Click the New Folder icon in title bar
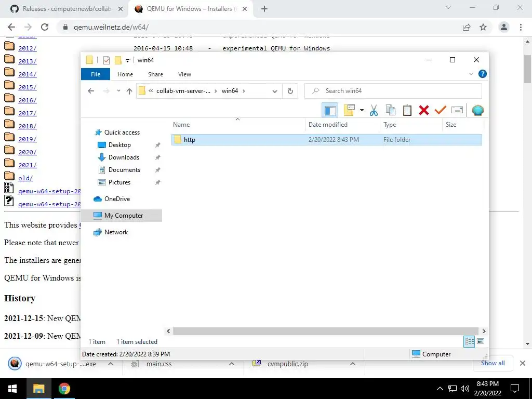Viewport: 532px width, 399px height. [118, 60]
